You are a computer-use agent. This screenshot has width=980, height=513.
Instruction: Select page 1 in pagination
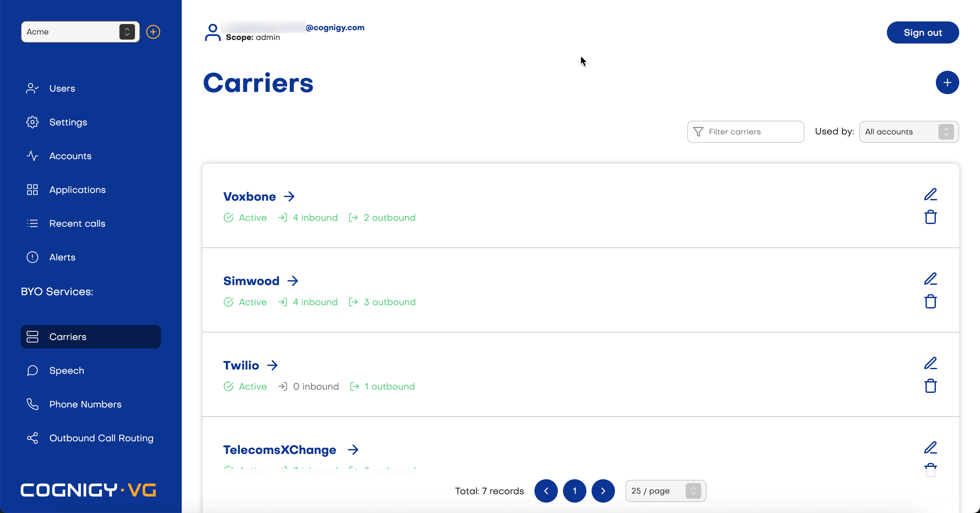coord(574,491)
